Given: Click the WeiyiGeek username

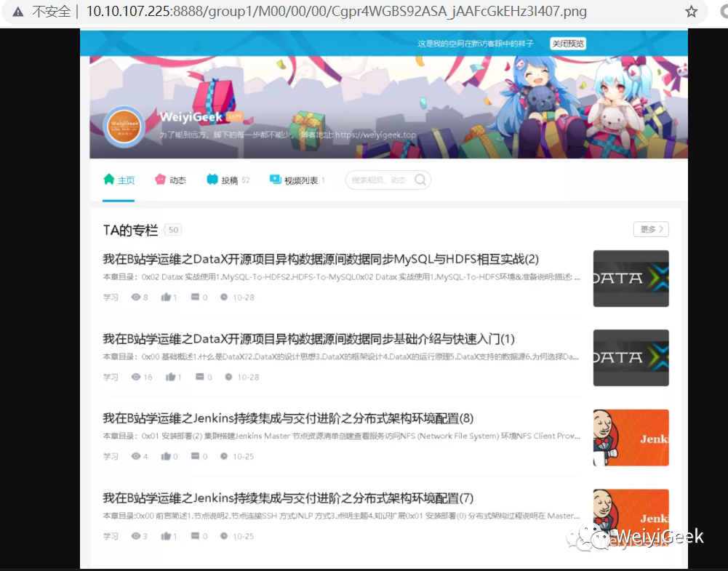Looking at the screenshot, I should pyautogui.click(x=191, y=116).
